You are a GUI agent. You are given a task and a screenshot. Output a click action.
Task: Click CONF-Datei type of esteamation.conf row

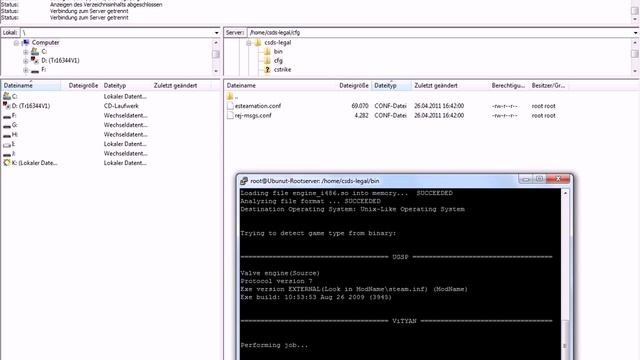pos(391,106)
